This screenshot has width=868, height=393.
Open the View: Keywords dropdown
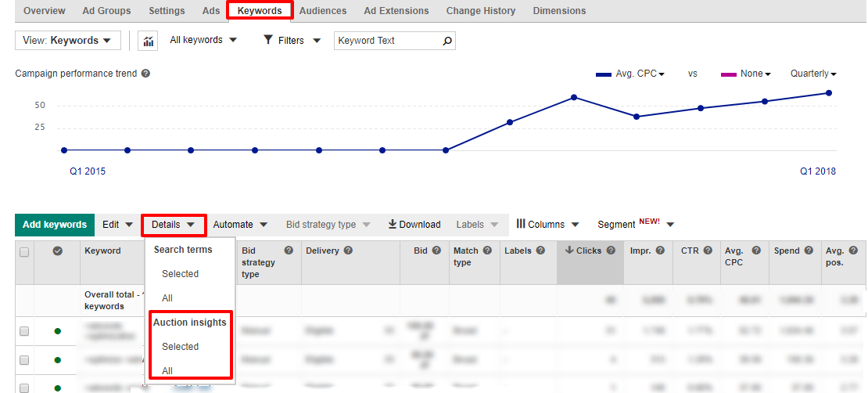[x=68, y=41]
